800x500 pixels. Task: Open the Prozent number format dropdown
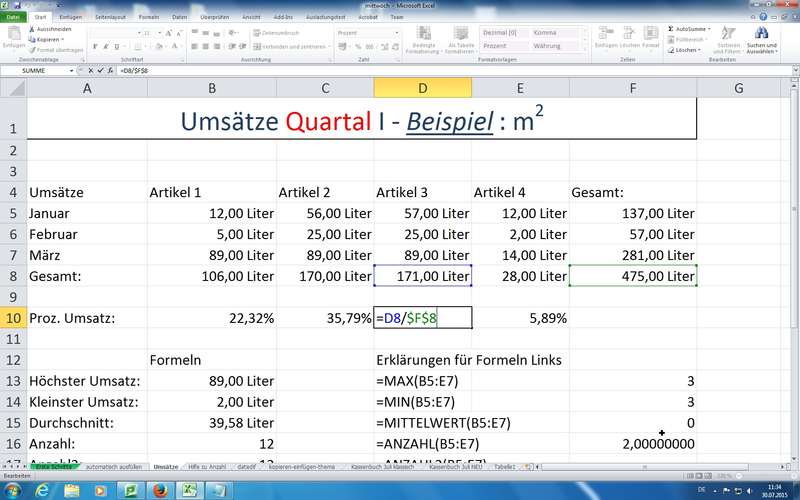pos(396,33)
